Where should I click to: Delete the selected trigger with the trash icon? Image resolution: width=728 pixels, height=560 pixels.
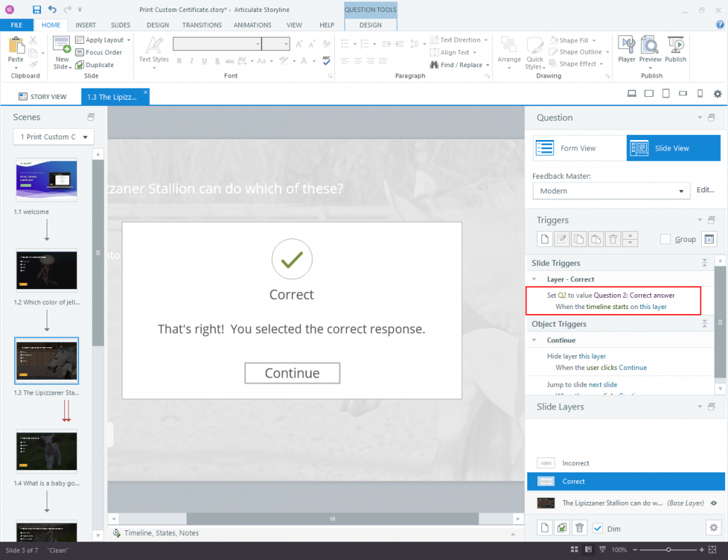click(x=612, y=239)
